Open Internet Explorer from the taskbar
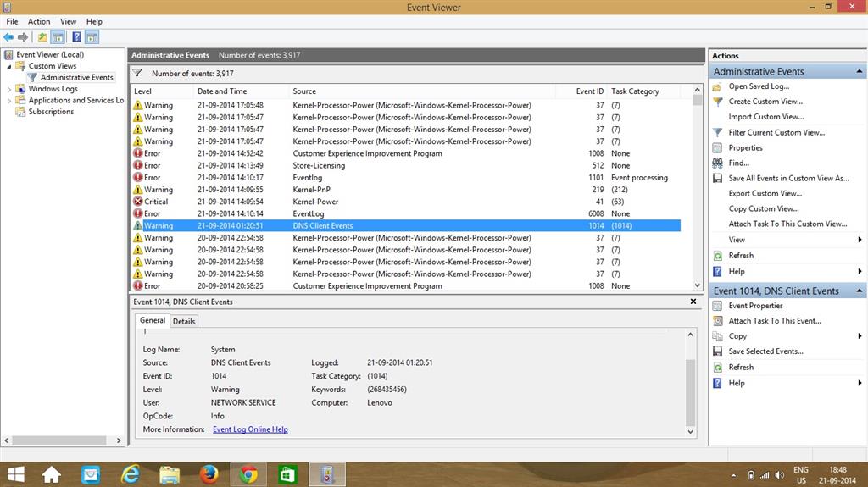Screen dimensions: 868x487 click(x=131, y=474)
